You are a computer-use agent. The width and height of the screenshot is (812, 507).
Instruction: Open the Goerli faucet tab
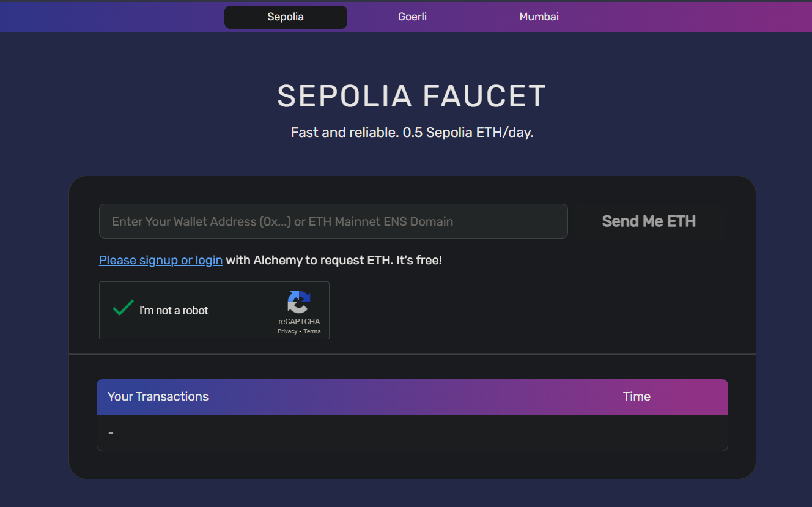click(x=413, y=17)
